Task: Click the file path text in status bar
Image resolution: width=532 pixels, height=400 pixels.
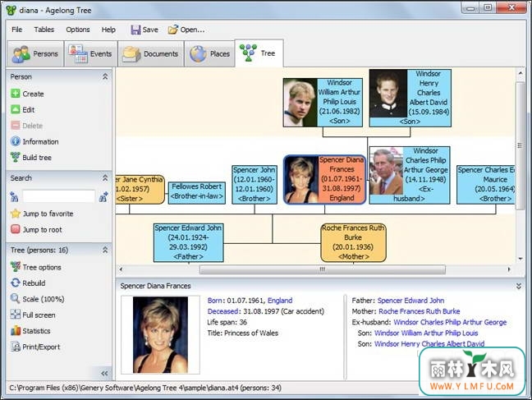Action: 144,388
